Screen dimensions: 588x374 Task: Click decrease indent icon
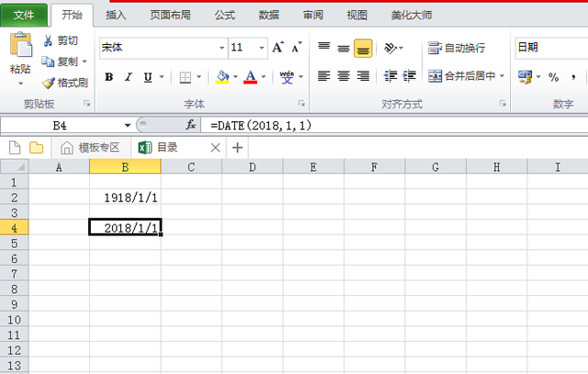[x=390, y=76]
